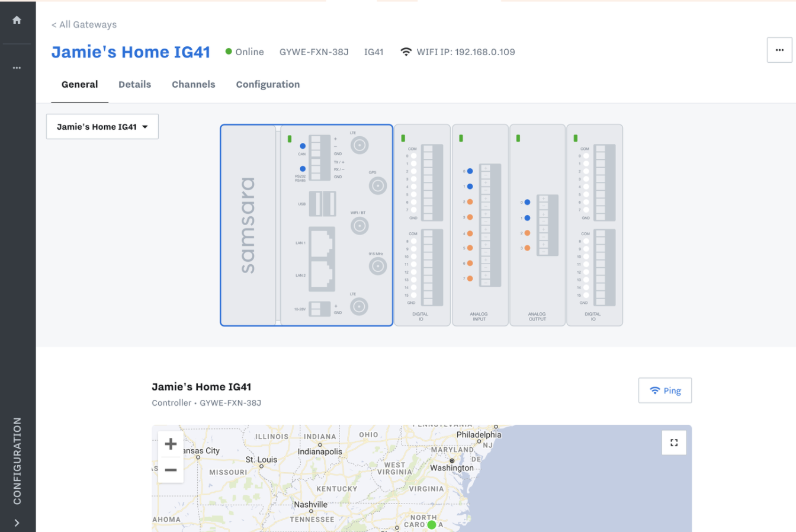Click the CAN blue indicator LED
This screenshot has width=796, height=532.
click(303, 146)
